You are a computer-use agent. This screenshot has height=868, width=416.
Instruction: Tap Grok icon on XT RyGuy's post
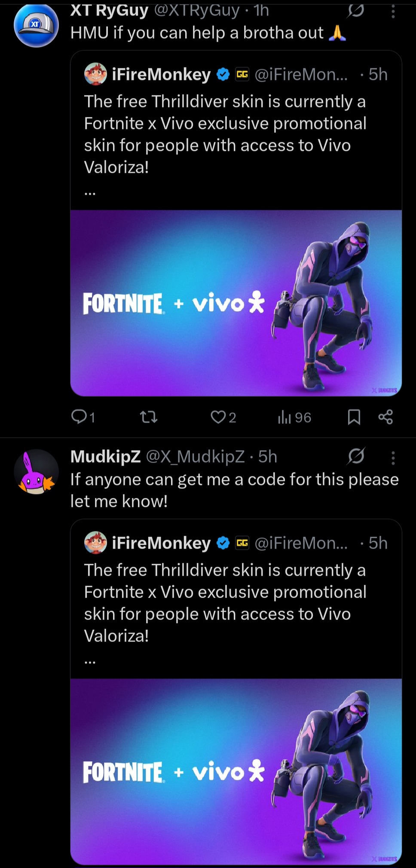click(x=355, y=10)
